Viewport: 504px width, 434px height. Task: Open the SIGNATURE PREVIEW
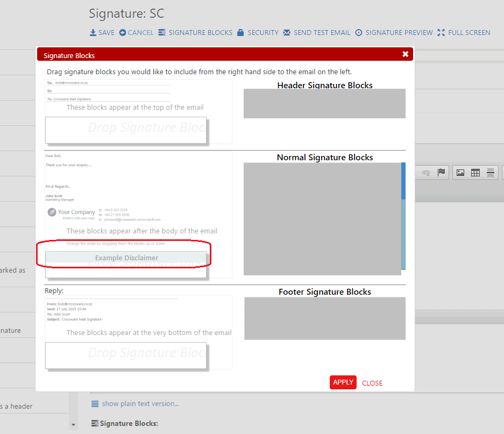click(x=394, y=32)
